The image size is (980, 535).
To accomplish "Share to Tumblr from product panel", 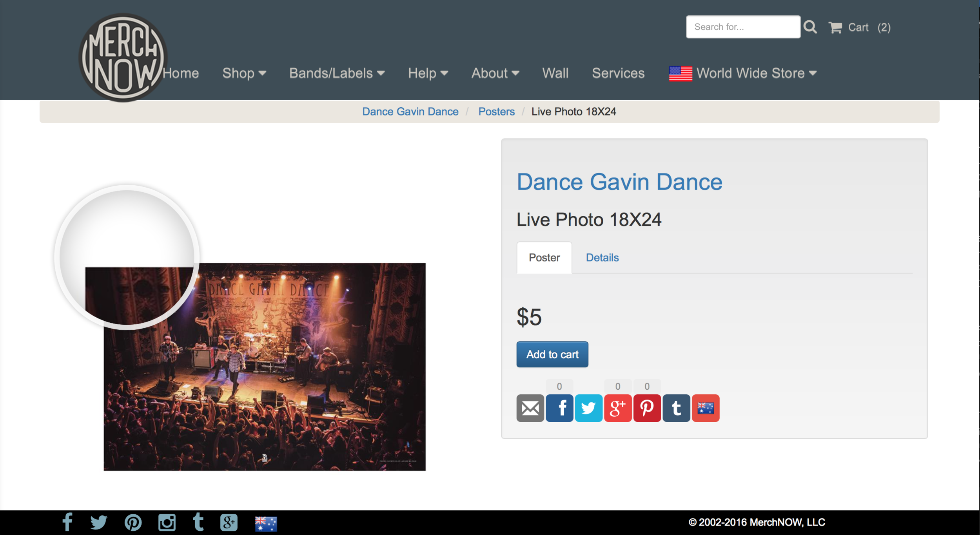I will 676,408.
